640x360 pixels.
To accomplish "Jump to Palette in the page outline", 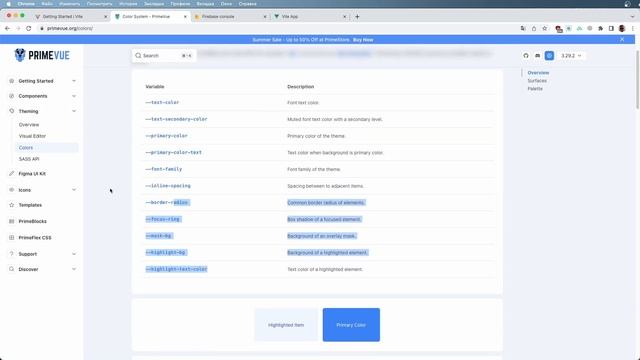I will point(535,89).
